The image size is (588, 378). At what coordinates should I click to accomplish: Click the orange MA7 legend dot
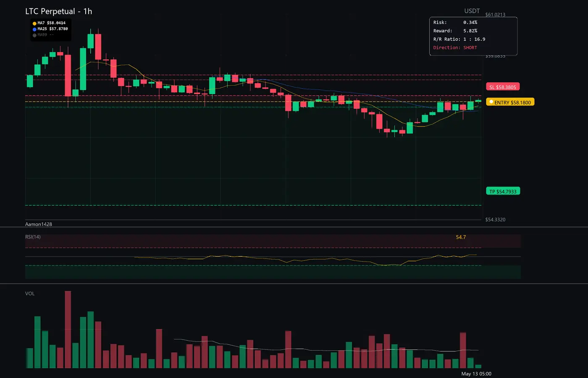(x=34, y=24)
